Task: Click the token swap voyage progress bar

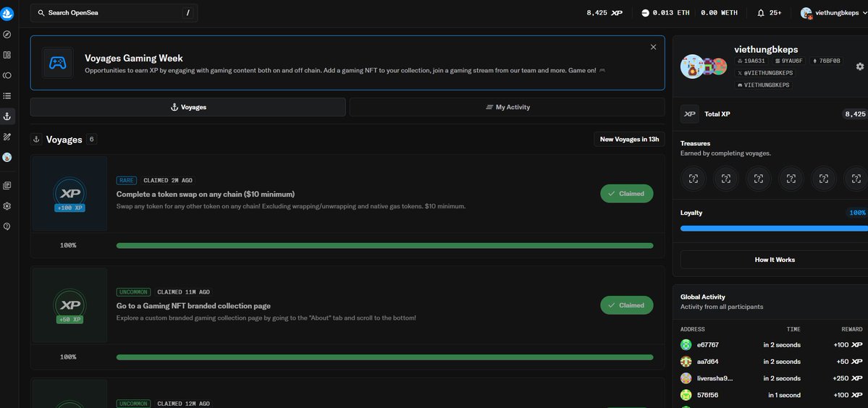Action: coord(384,245)
